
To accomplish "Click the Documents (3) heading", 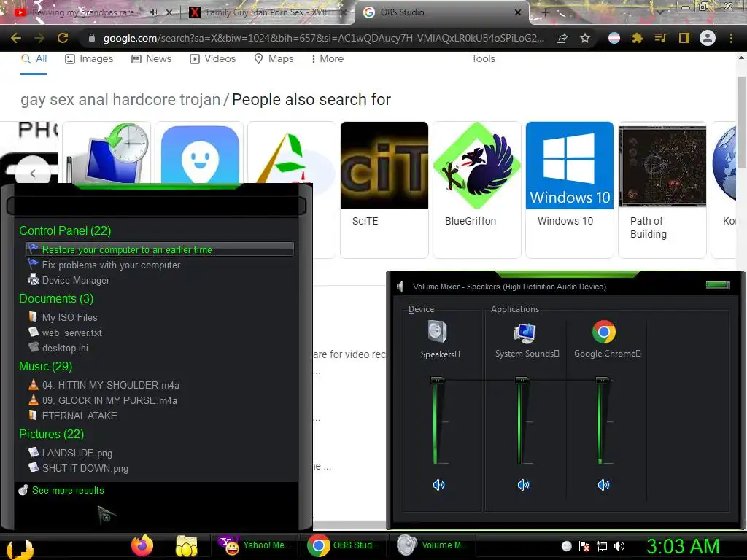I will tap(56, 298).
